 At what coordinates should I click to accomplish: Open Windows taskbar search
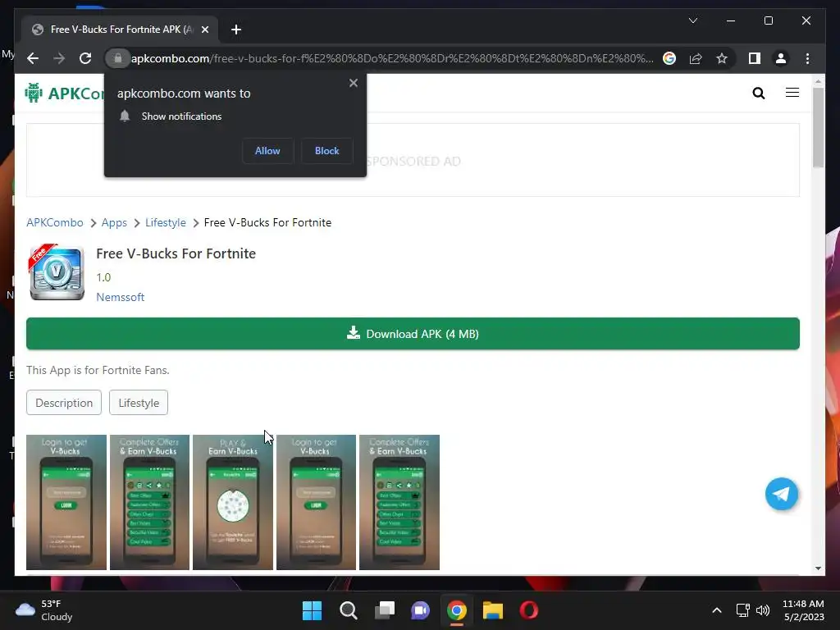(x=348, y=610)
